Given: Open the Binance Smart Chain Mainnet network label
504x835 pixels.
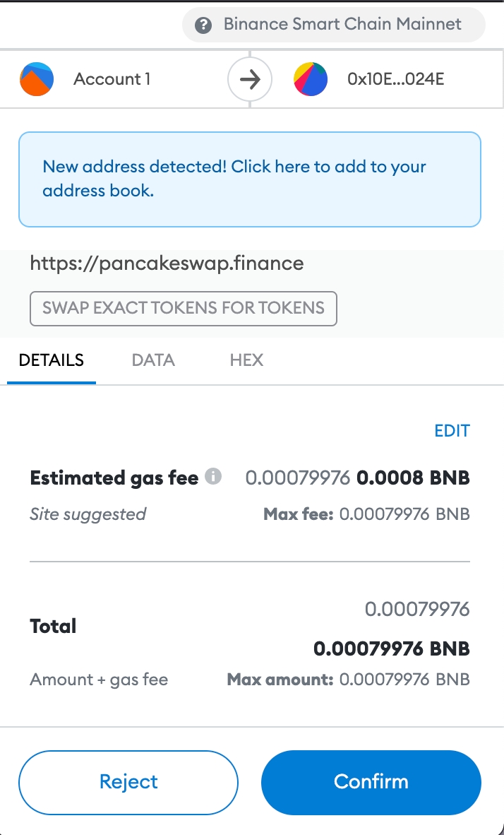Looking at the screenshot, I should (x=342, y=25).
